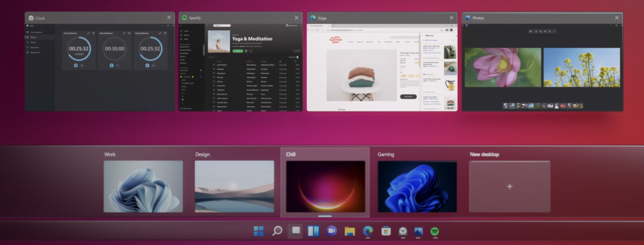644x245 pixels.
Task: Open the Edge window preview
Action: pos(382,67)
